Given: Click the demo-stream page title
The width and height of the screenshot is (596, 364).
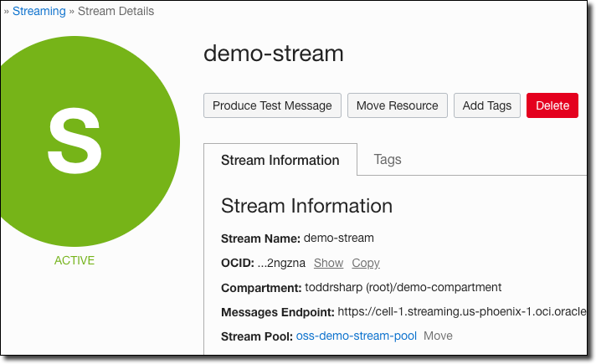Looking at the screenshot, I should pos(273,54).
